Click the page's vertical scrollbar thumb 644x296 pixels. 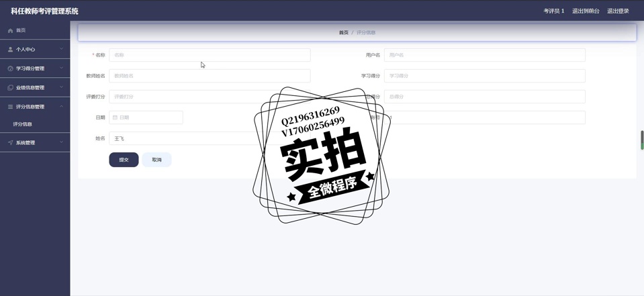[641, 140]
